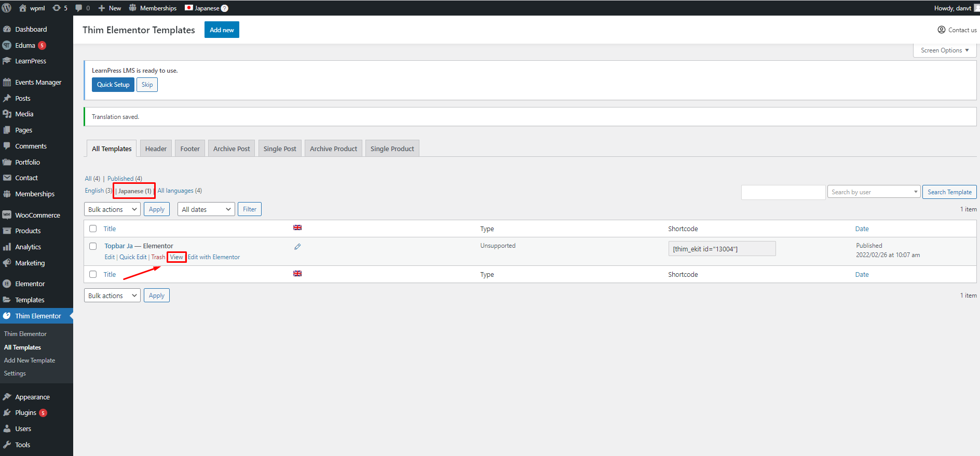This screenshot has width=980, height=456.
Task: Switch to the Footer tab
Action: tap(190, 149)
